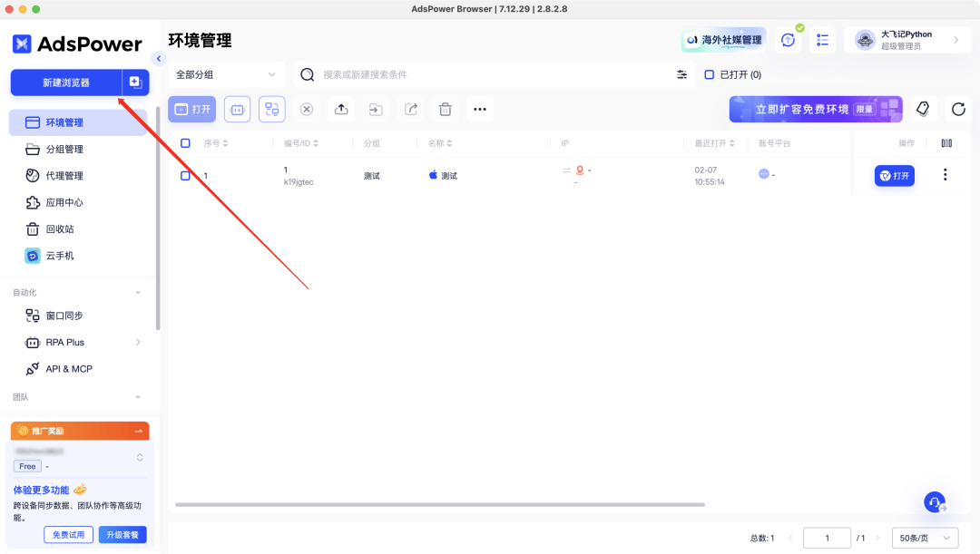The height and width of the screenshot is (554, 980).
Task: Collapse the sidebar with the arrow
Action: click(x=158, y=59)
